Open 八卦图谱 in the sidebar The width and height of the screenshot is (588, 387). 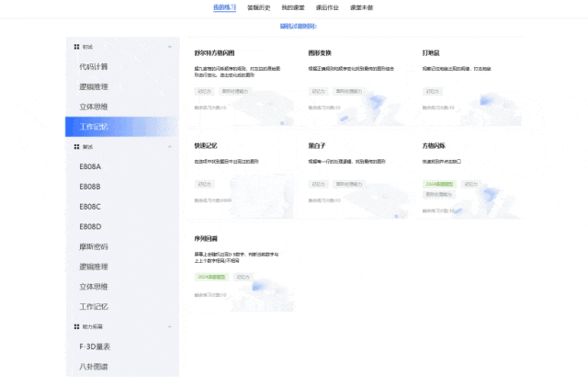pos(93,367)
